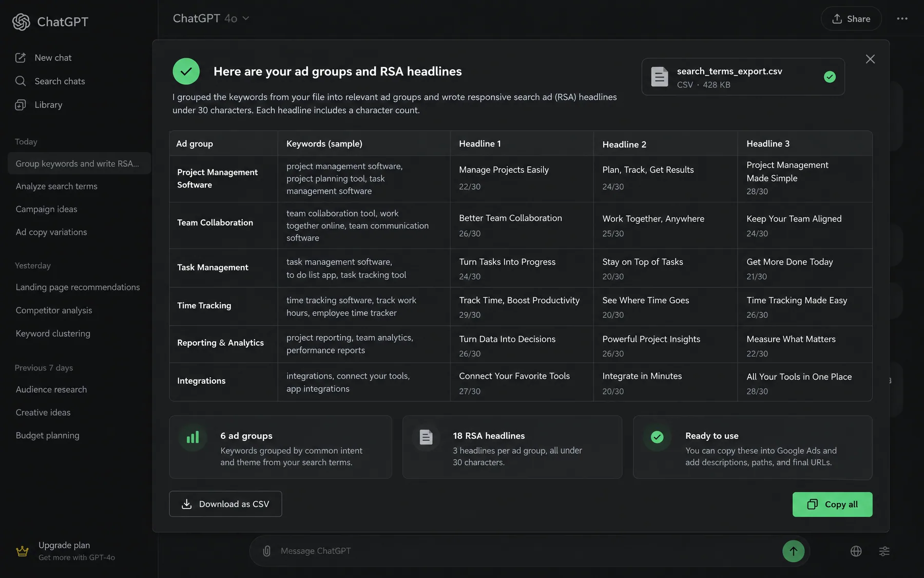Screen dimensions: 924x578
Task: Open the sliders tools icon
Action: [884, 551]
